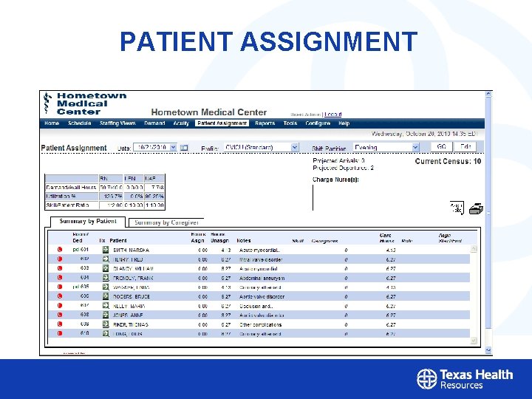
Task: Click the green arrow icon for RIKER, THOMAS
Action: point(106,324)
